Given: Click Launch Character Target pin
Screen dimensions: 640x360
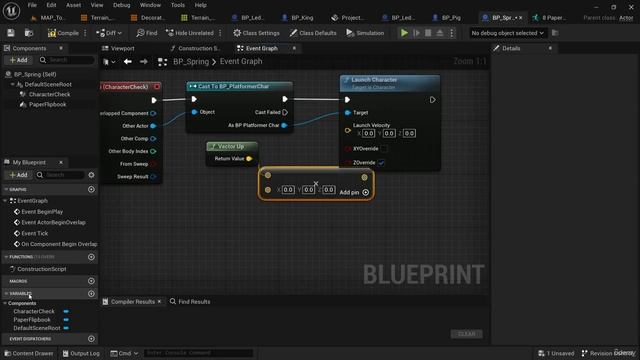Looking at the screenshot, I should click(347, 113).
